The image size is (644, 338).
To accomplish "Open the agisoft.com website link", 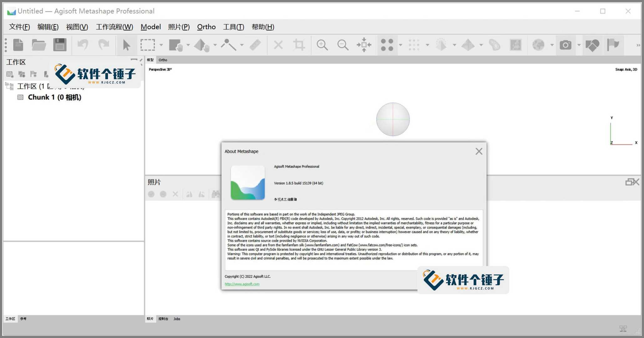I will click(242, 284).
